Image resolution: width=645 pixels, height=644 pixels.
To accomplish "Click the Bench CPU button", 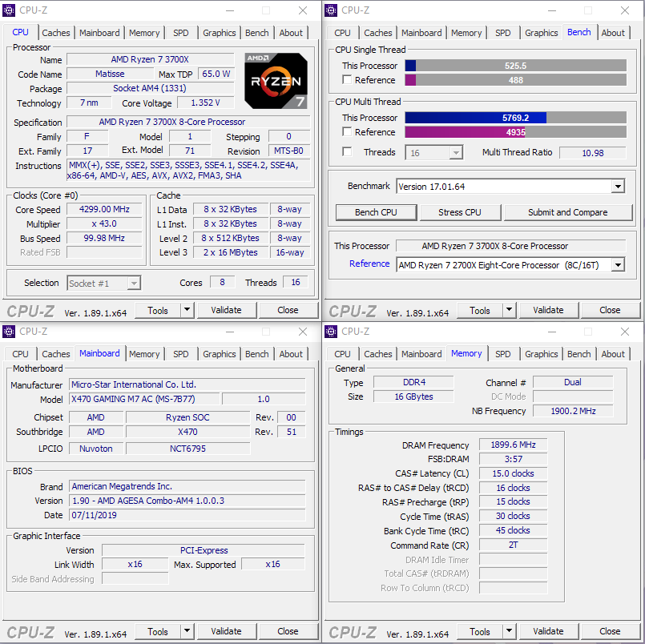I will click(376, 212).
